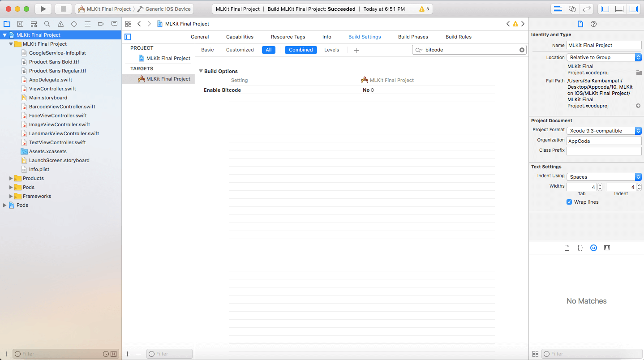Image resolution: width=644 pixels, height=360 pixels.
Task: Show the Assistant editor
Action: 572,9
